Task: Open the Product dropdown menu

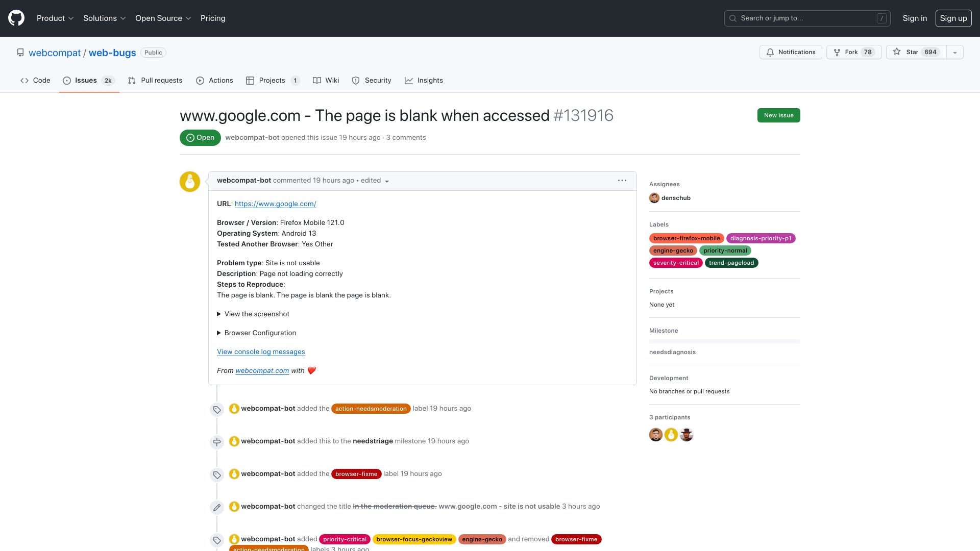Action: click(55, 18)
